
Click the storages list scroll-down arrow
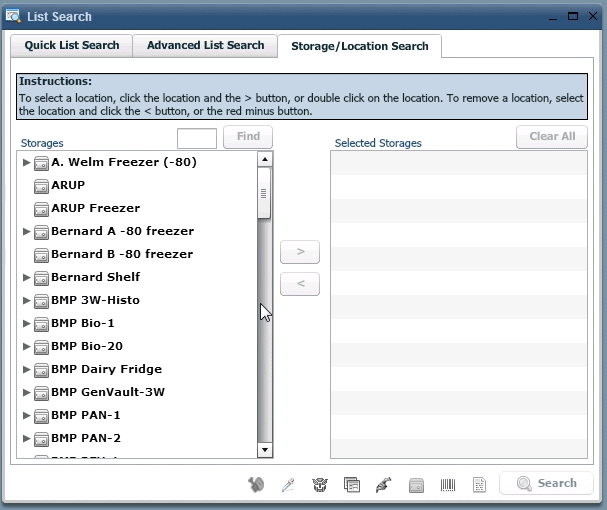pos(265,450)
